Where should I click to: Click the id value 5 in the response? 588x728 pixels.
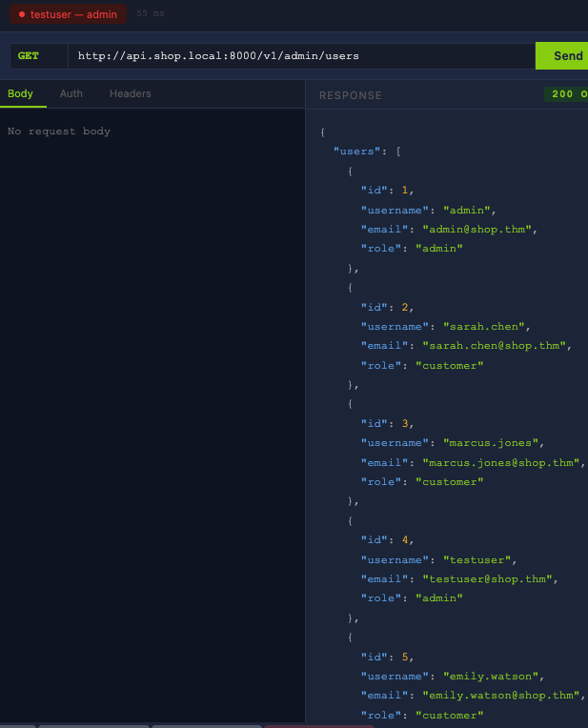404,657
